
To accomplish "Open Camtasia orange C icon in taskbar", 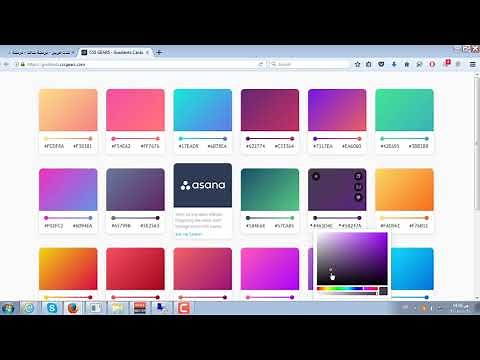I will pyautogui.click(x=183, y=308).
